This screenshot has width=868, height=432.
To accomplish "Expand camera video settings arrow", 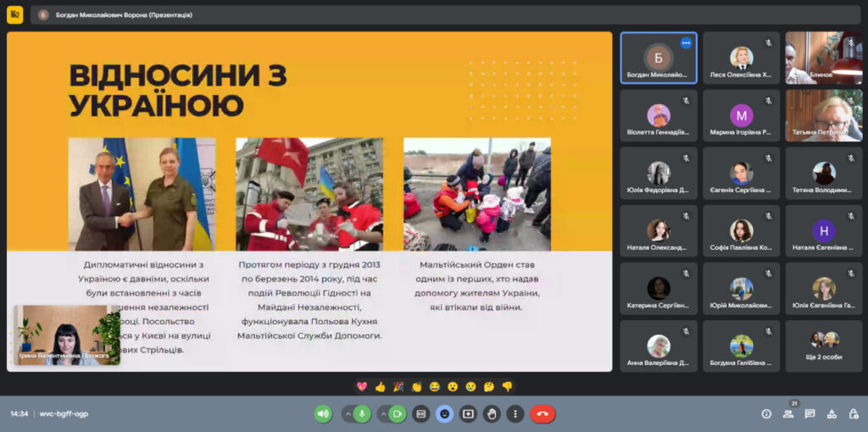I will (x=381, y=414).
